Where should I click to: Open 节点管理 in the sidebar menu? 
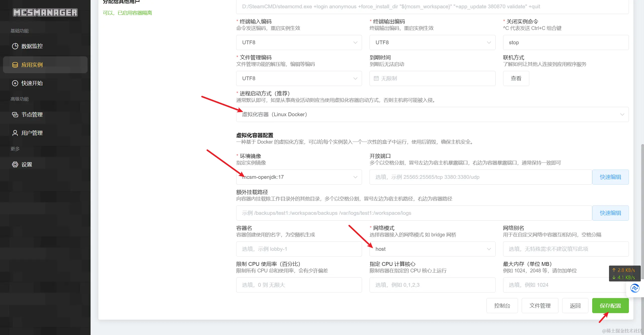tap(32, 115)
